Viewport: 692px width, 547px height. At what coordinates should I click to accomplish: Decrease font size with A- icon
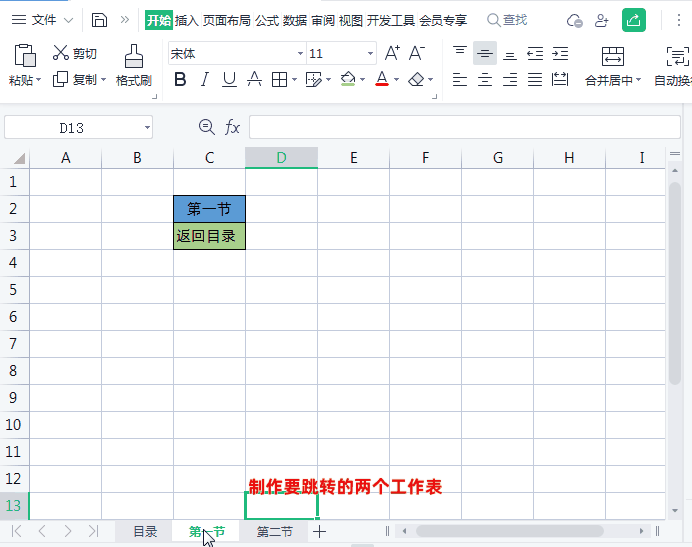[417, 53]
